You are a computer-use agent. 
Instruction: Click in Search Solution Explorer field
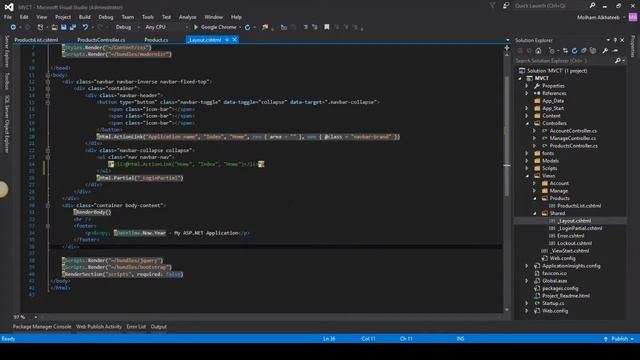click(x=564, y=60)
